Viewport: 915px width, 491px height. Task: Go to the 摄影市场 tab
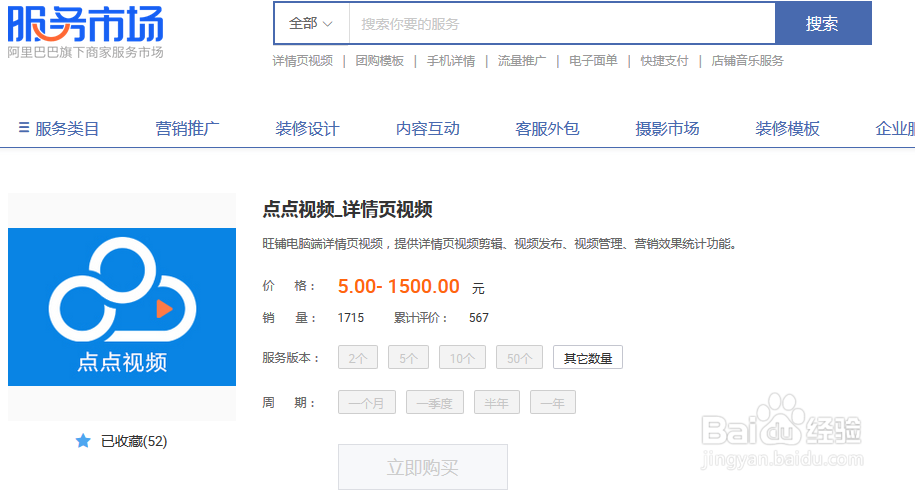point(668,128)
